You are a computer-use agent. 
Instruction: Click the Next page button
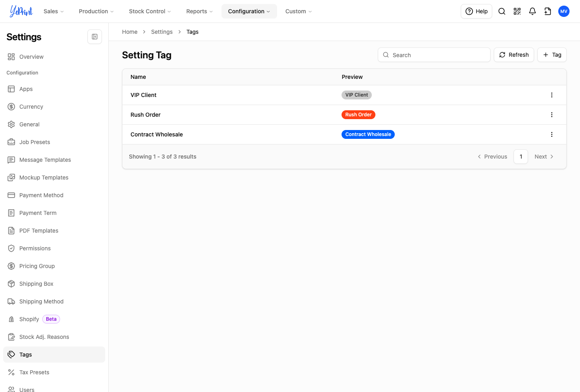tap(544, 157)
